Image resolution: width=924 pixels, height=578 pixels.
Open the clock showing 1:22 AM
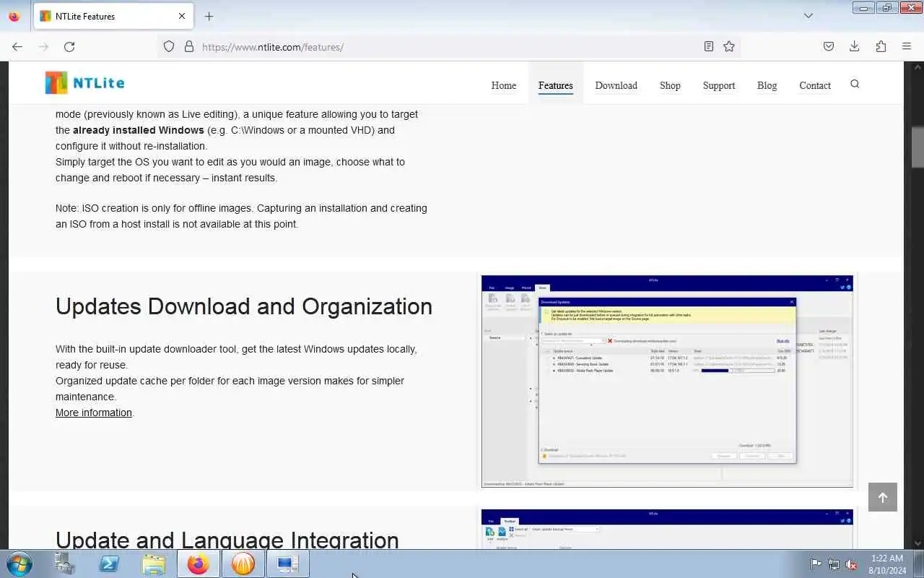[x=887, y=564]
